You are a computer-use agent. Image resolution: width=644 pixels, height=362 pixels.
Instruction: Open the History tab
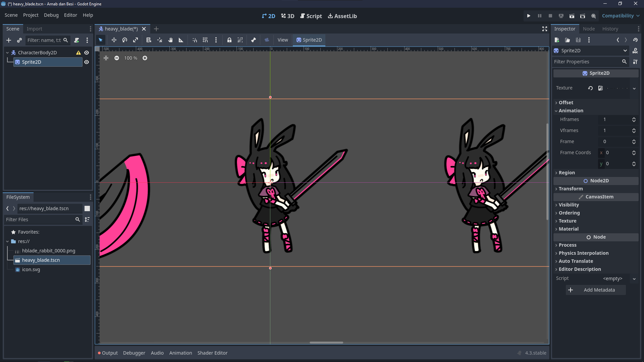pyautogui.click(x=610, y=29)
